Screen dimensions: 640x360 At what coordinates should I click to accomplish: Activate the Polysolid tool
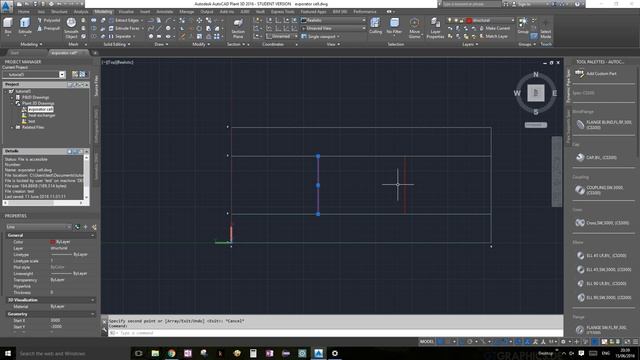tap(49, 20)
